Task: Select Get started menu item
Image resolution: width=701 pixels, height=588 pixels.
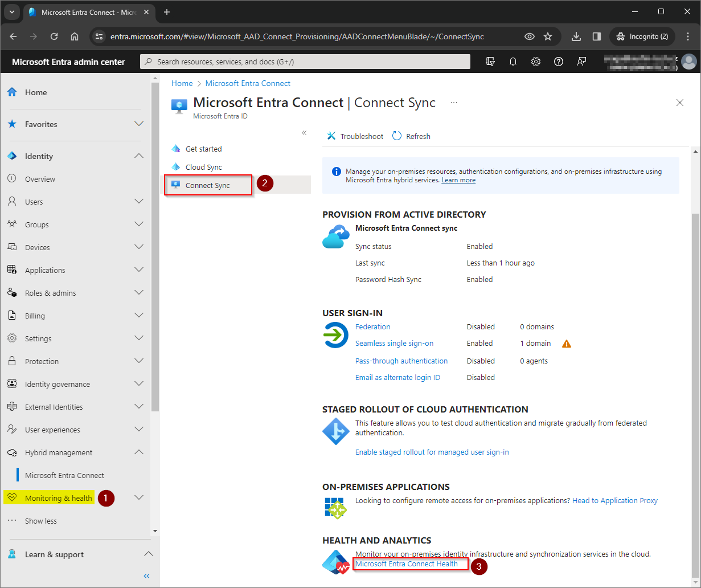Action: (204, 149)
